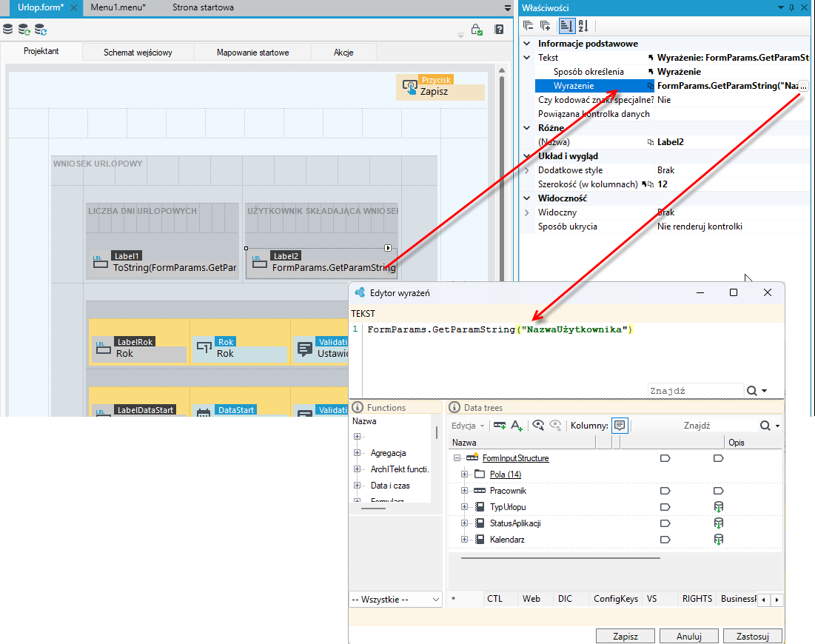Toggle the Kolumny description column button
The image size is (815, 644).
click(x=620, y=426)
